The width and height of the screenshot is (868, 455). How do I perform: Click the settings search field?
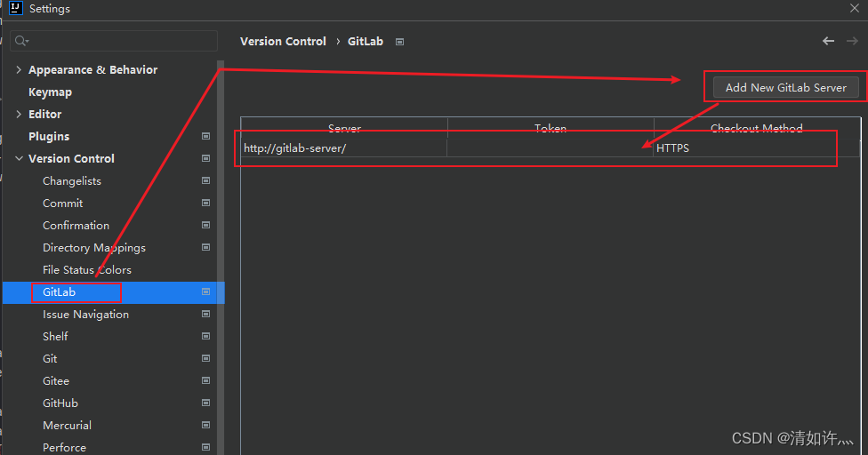[x=114, y=41]
